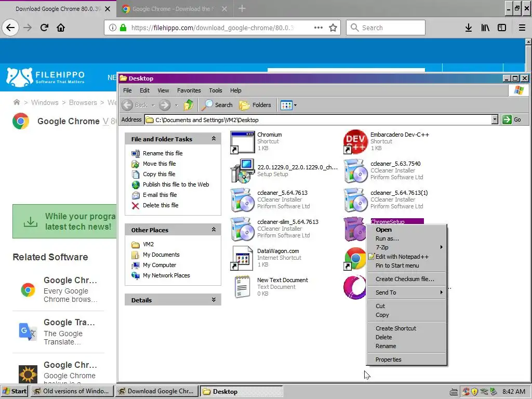Open new Firefox tab with plus
This screenshot has width=532, height=399.
coord(242,8)
